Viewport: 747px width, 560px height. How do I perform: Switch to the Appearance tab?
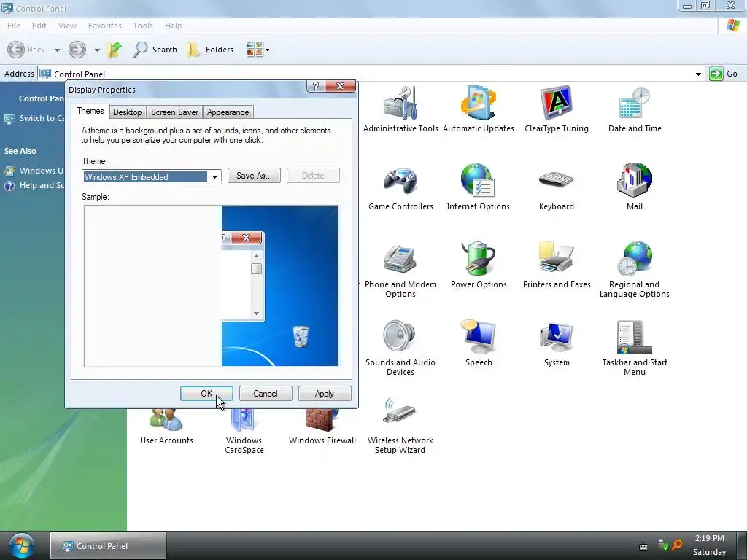point(228,112)
